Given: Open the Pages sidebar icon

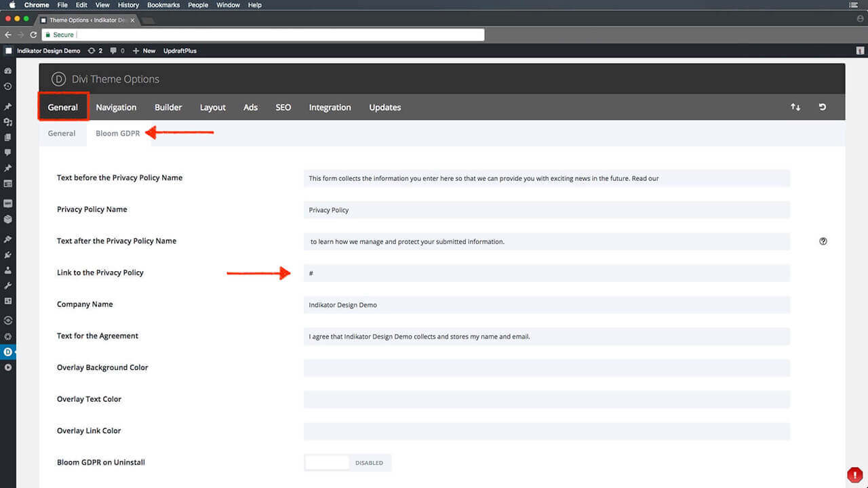Looking at the screenshot, I should click(x=8, y=138).
